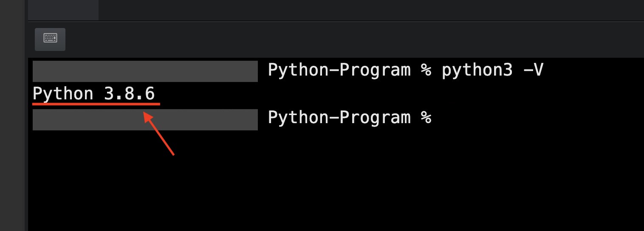Click the redacted block on the third line
Screen dimensions: 644x231
click(145, 120)
